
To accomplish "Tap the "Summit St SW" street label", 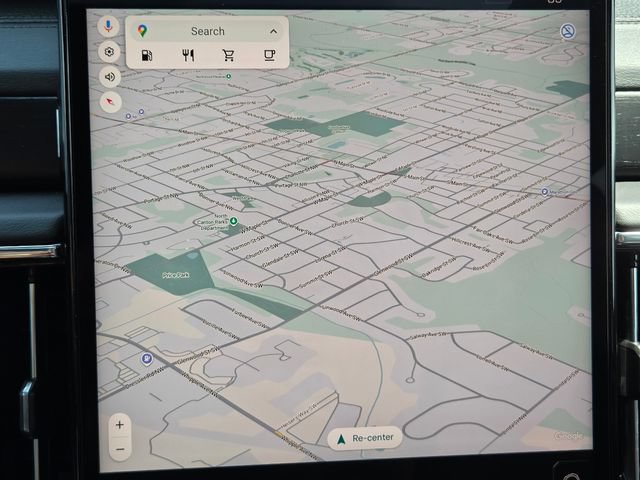I will [318, 278].
